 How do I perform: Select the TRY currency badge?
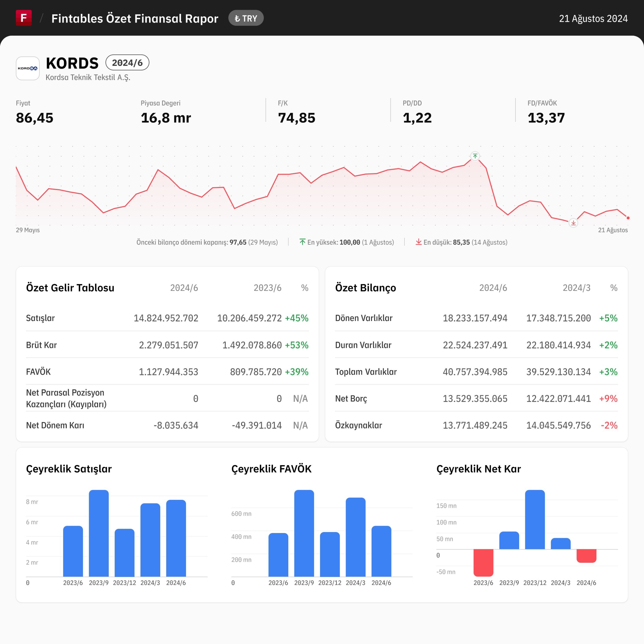click(x=246, y=18)
